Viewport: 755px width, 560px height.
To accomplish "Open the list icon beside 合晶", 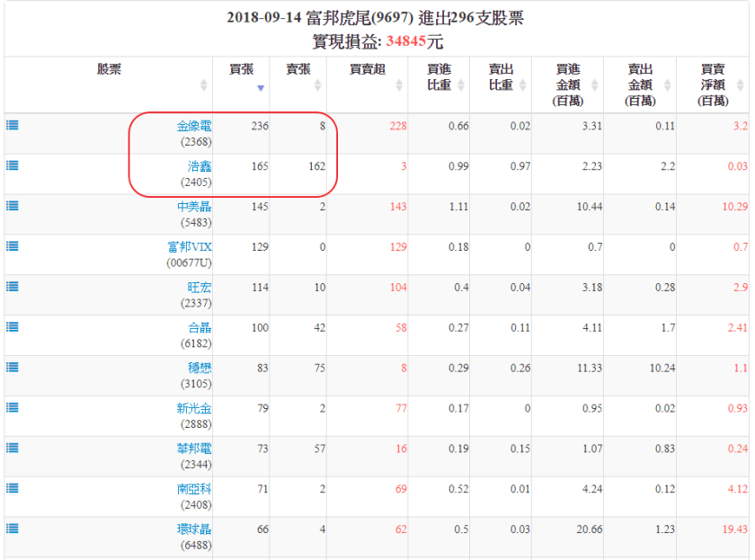I will [13, 327].
